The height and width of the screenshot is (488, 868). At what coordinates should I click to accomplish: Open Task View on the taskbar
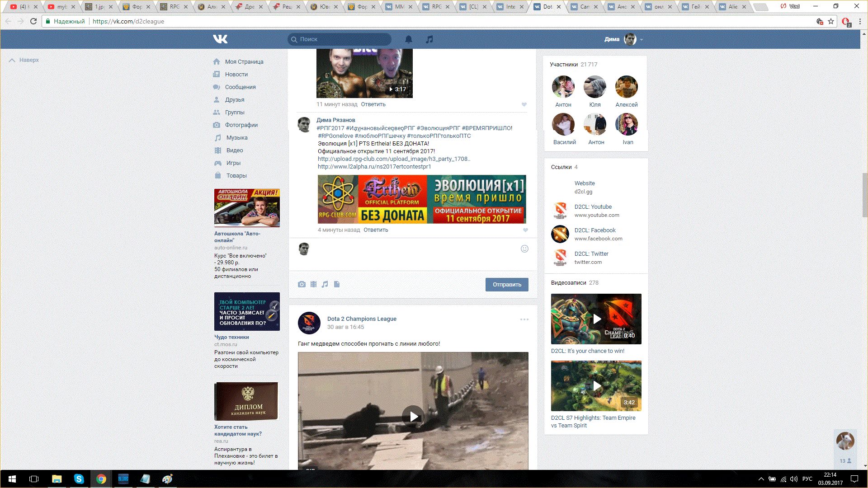point(34,479)
